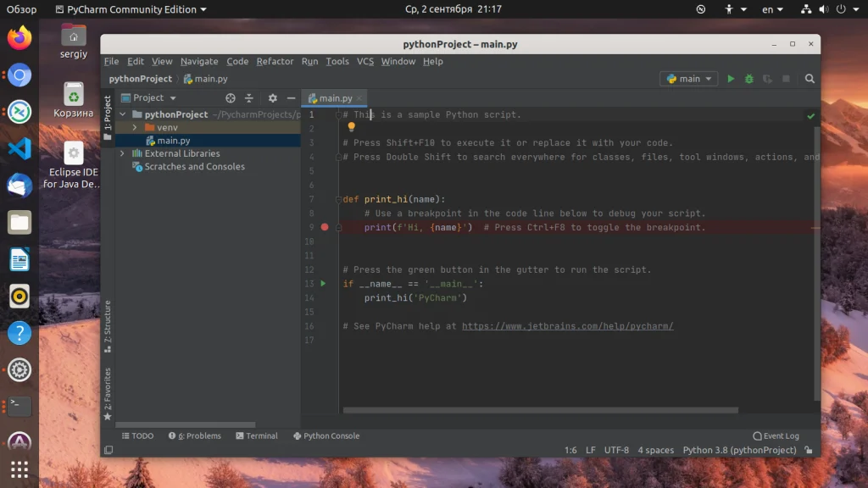Open Project panel settings gear
The height and width of the screenshot is (488, 868).
[272, 98]
